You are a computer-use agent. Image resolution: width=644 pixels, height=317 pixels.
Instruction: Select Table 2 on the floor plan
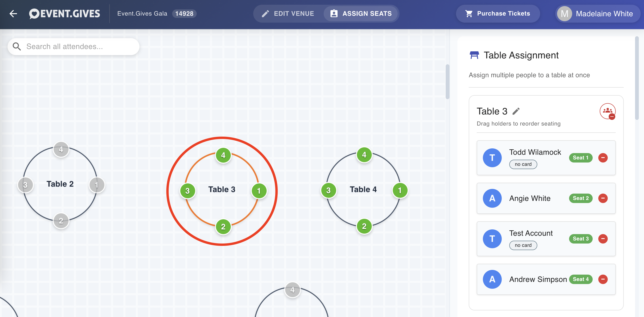click(60, 184)
